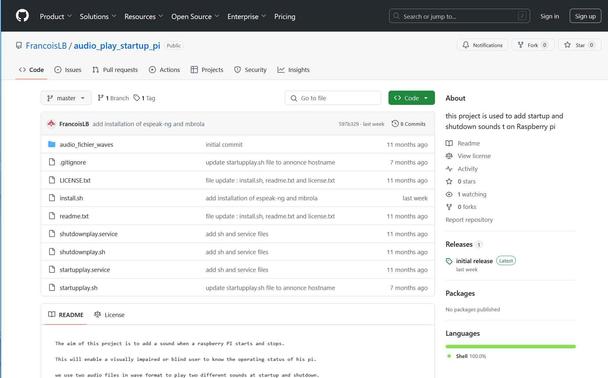View watchers via the eye icon
Viewport: 608px width, 378px height.
(449, 194)
